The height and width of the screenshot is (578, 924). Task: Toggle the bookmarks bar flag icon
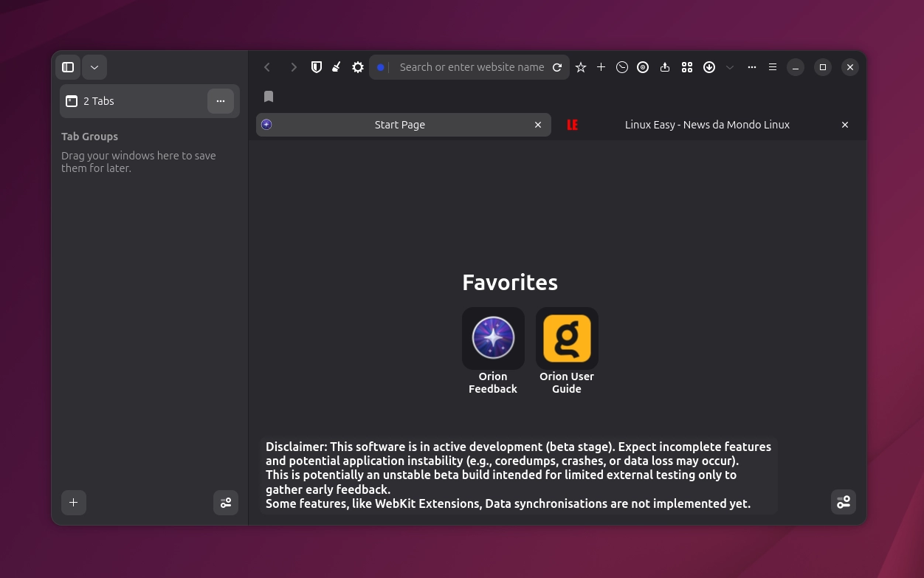[x=269, y=96]
